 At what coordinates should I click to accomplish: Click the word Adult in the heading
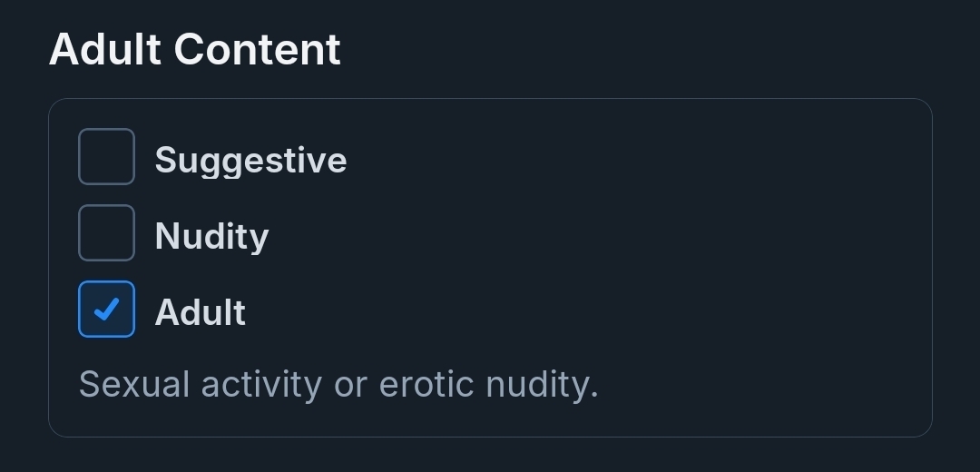(106, 49)
